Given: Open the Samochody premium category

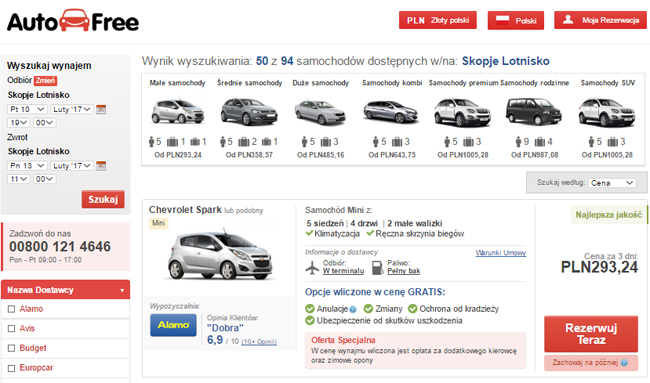Looking at the screenshot, I should (463, 83).
